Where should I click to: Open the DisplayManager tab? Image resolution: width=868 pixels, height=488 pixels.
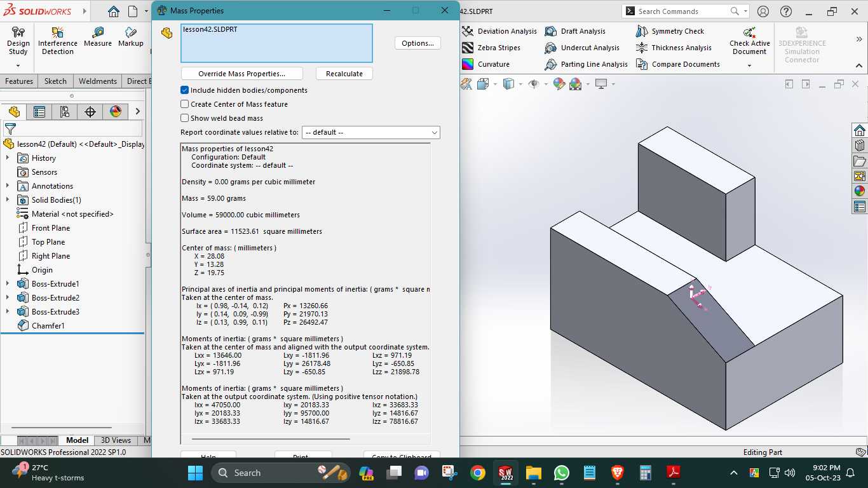coord(116,112)
